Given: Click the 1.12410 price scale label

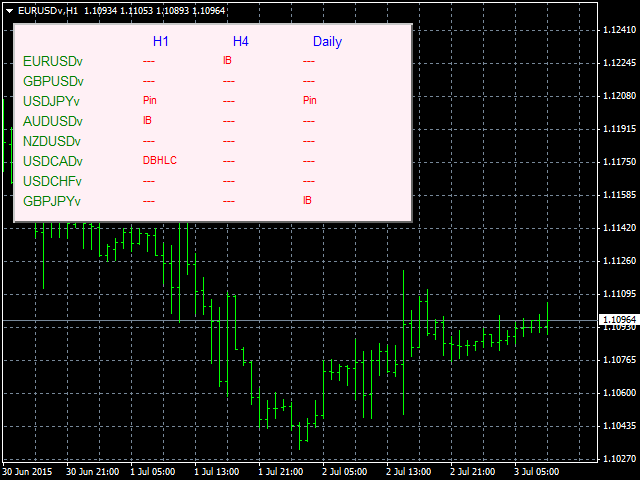Looking at the screenshot, I should click(x=620, y=29).
